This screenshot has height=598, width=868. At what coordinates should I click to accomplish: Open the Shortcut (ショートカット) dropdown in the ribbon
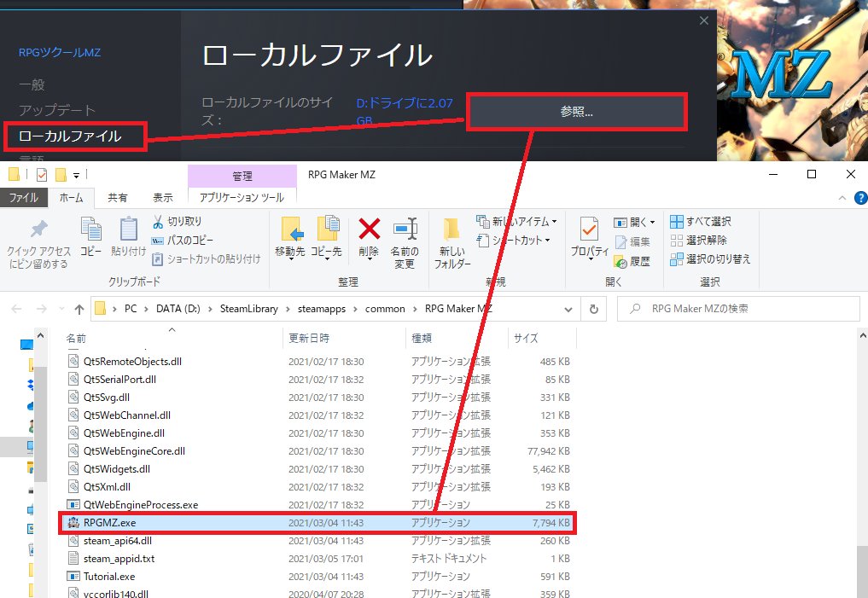pos(513,240)
